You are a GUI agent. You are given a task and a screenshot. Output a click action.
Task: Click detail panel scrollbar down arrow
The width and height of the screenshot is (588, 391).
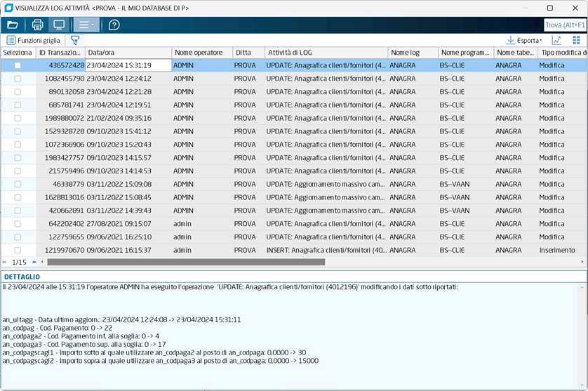[x=582, y=385]
